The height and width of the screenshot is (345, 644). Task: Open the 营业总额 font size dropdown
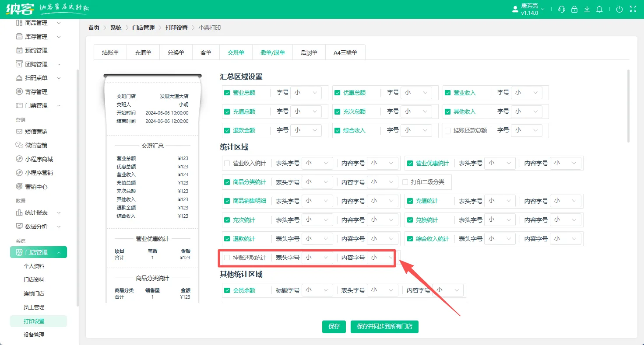[x=306, y=92]
